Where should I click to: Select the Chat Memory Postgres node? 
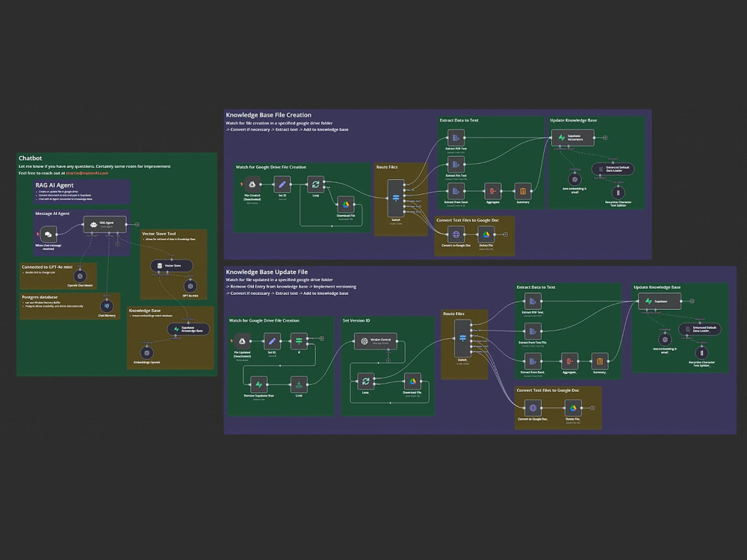point(107,305)
